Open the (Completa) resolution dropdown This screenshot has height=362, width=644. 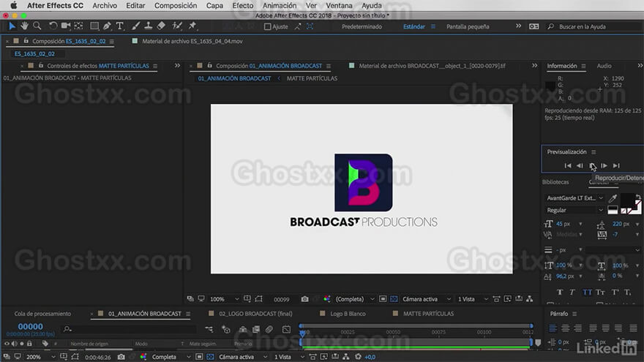click(x=355, y=299)
